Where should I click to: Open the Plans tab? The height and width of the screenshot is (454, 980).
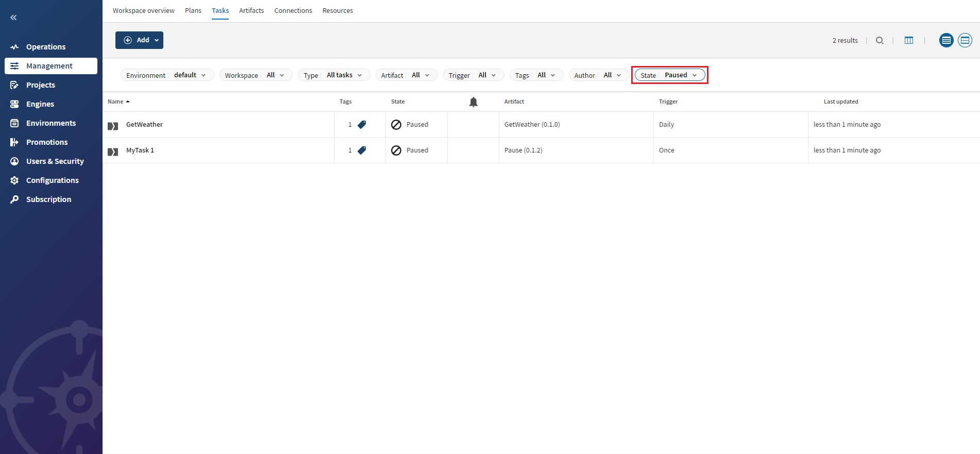(x=193, y=10)
